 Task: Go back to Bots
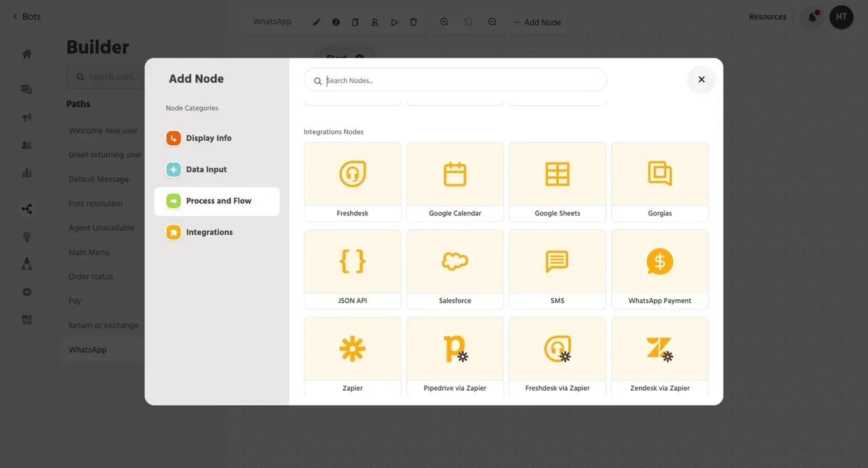(26, 16)
